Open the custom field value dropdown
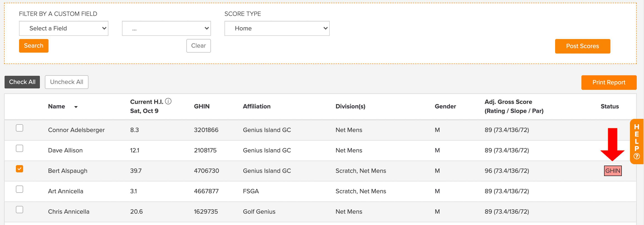644x225 pixels. (x=166, y=28)
